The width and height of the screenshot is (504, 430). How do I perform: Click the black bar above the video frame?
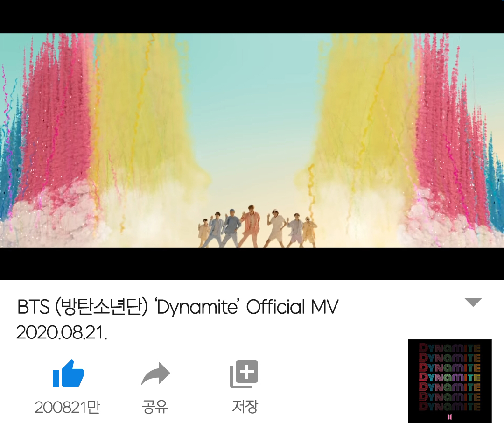tap(252, 16)
